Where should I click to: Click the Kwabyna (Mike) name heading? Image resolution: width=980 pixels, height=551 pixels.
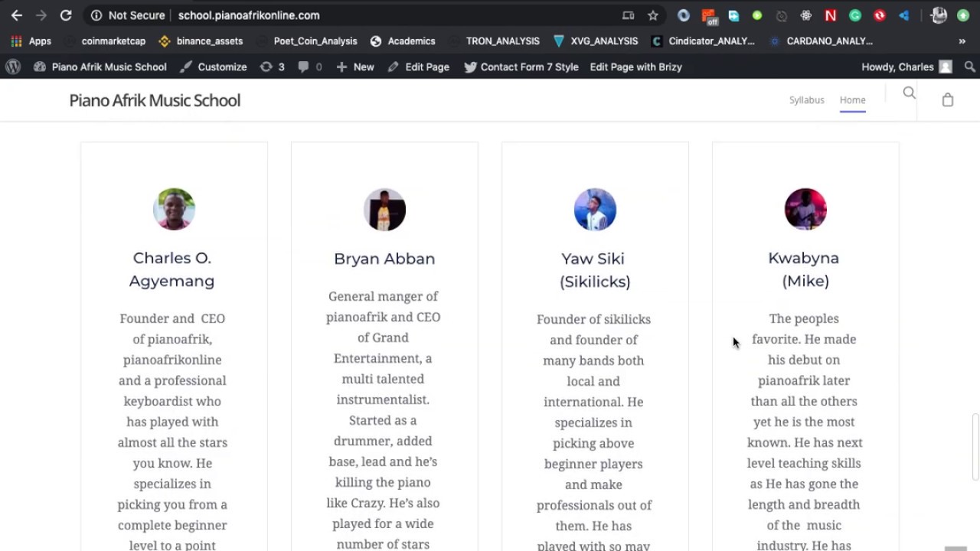point(805,269)
